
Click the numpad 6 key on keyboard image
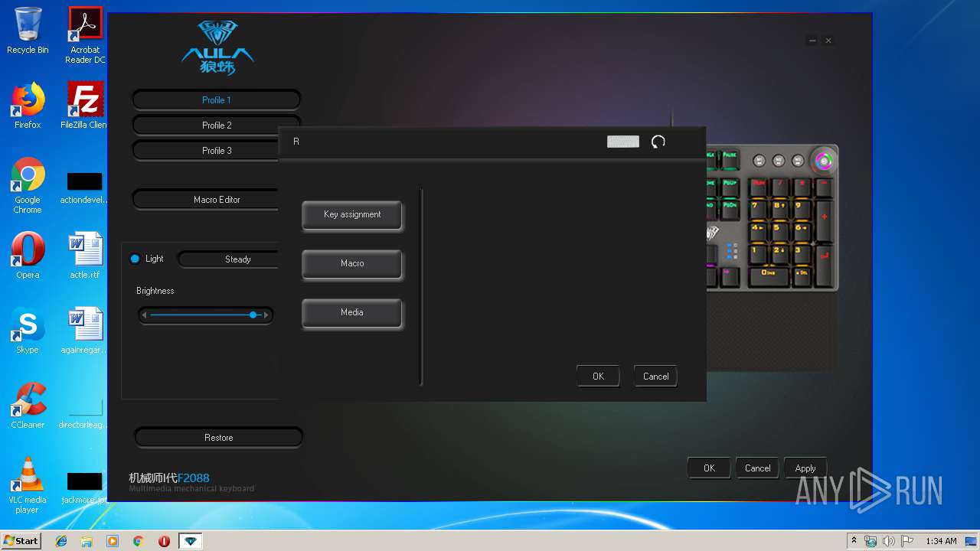(x=802, y=232)
